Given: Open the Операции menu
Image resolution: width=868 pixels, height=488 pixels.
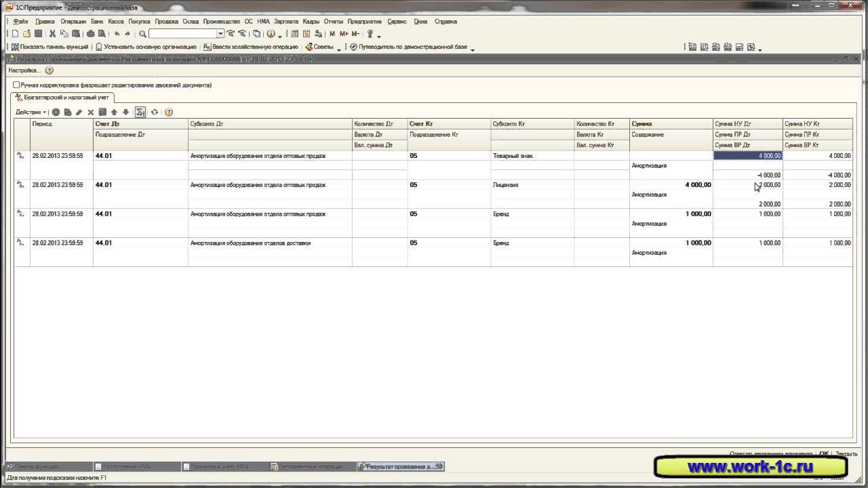Looking at the screenshot, I should tap(73, 22).
